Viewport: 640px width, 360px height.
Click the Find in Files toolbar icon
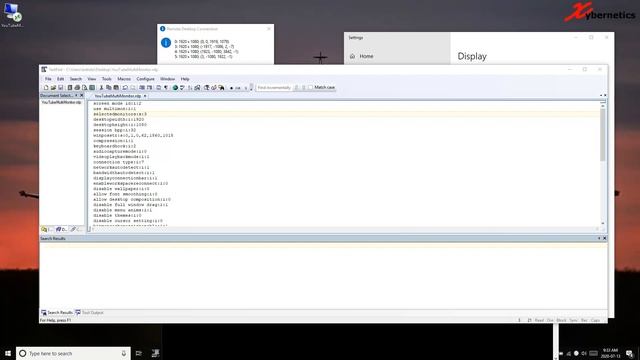221,87
